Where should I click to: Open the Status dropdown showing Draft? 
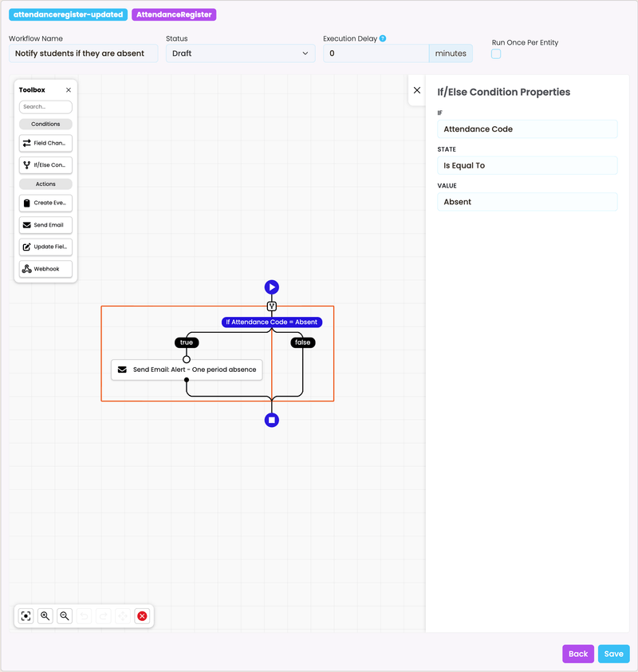pyautogui.click(x=241, y=53)
